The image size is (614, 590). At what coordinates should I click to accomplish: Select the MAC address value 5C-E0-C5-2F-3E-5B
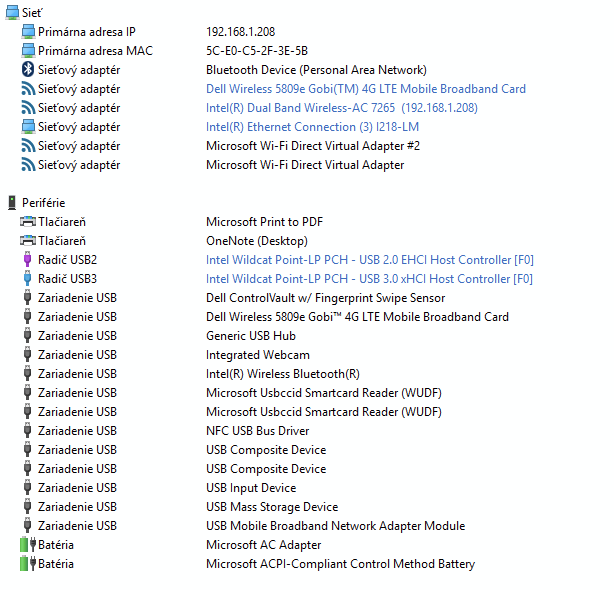point(257,51)
